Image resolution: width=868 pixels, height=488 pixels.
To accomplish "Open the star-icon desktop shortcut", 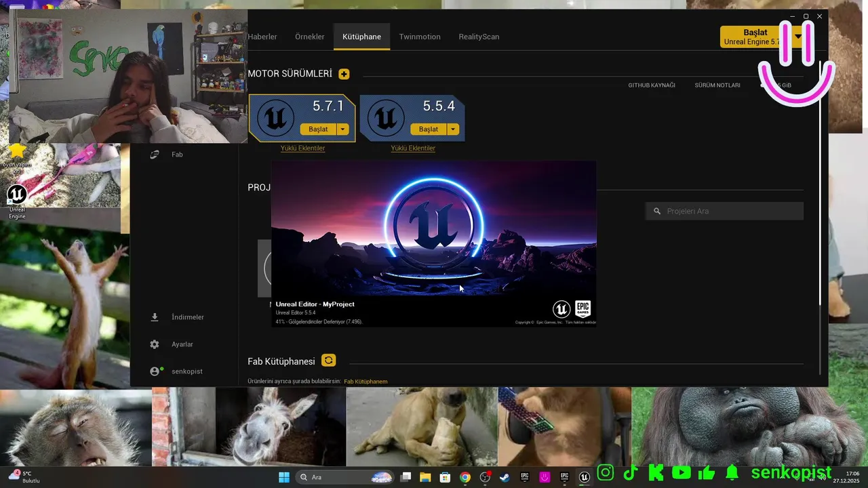I will point(17,158).
